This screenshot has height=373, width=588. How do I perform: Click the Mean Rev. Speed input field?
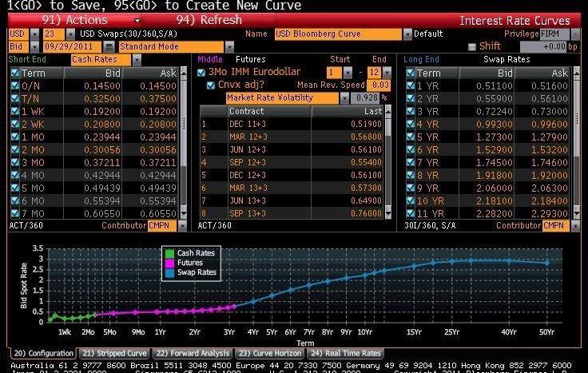coord(380,85)
